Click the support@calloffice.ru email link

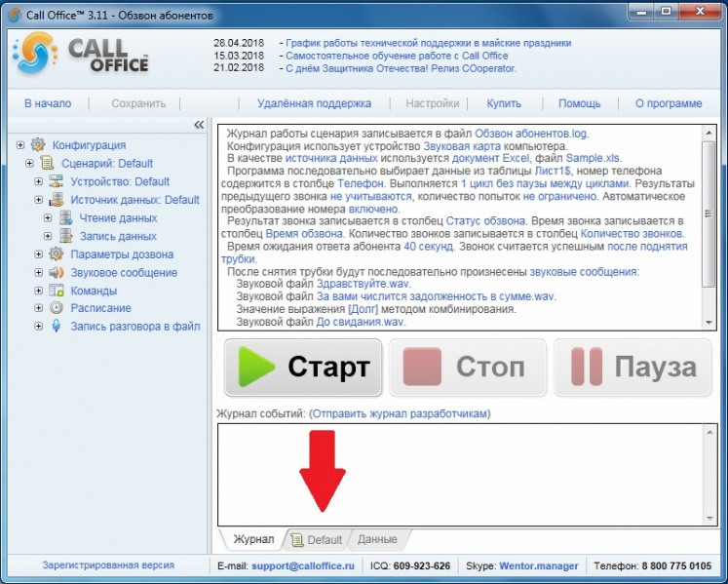point(303,565)
